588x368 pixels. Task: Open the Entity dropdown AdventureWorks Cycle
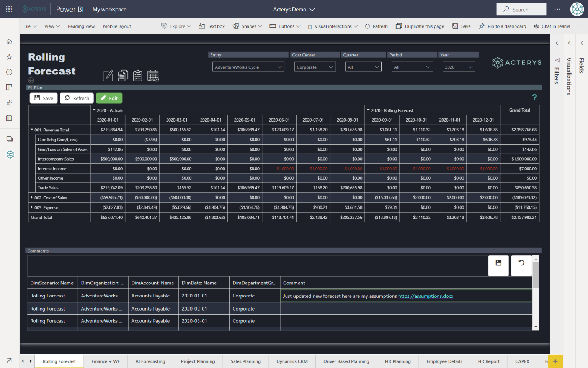tap(248, 67)
